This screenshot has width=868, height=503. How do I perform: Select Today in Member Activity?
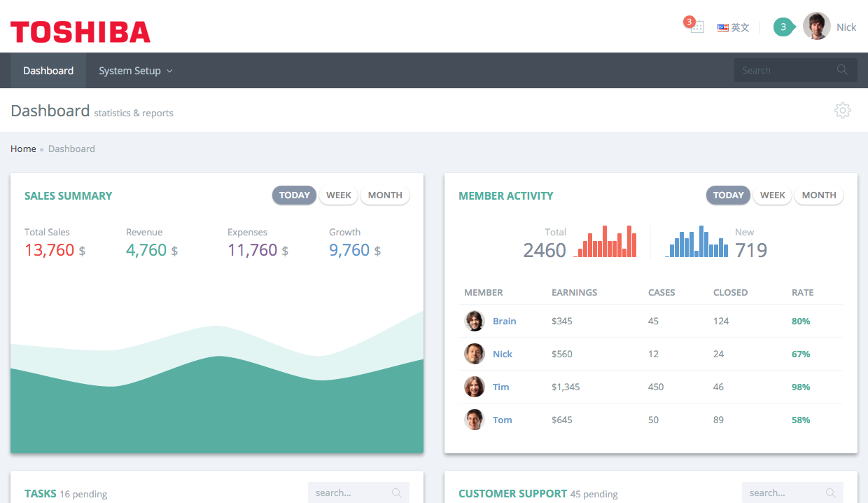pyautogui.click(x=728, y=195)
